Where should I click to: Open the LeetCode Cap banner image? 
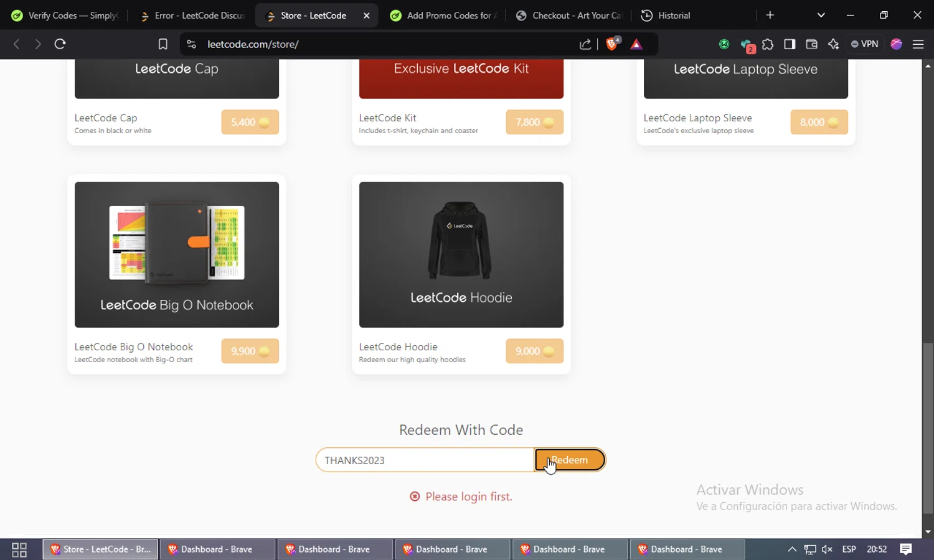pyautogui.click(x=177, y=79)
